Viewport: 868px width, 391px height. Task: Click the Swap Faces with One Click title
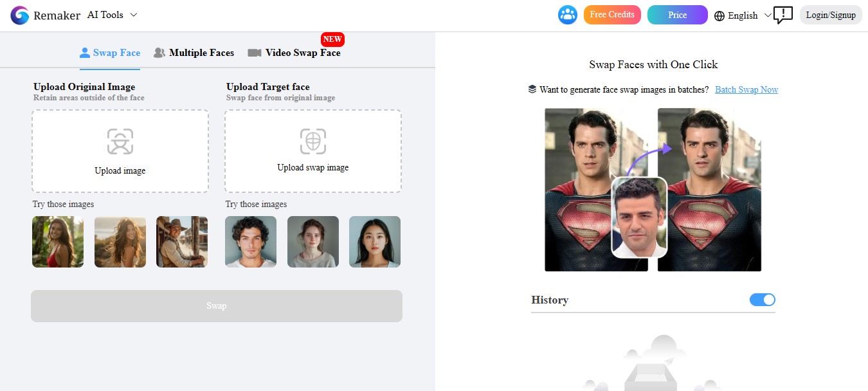click(x=653, y=64)
